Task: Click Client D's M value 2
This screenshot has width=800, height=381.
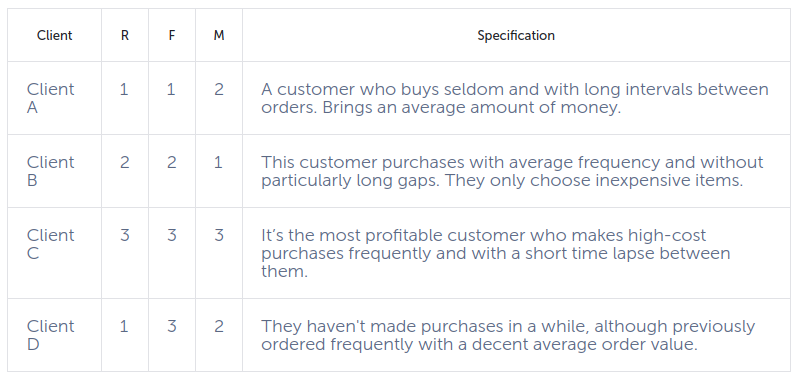Action: (x=219, y=326)
